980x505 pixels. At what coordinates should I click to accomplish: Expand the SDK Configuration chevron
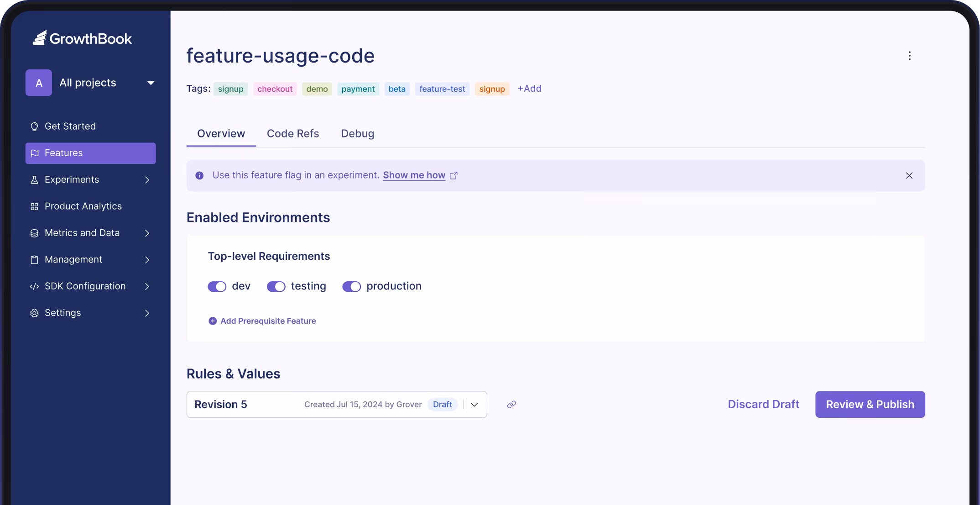147,286
